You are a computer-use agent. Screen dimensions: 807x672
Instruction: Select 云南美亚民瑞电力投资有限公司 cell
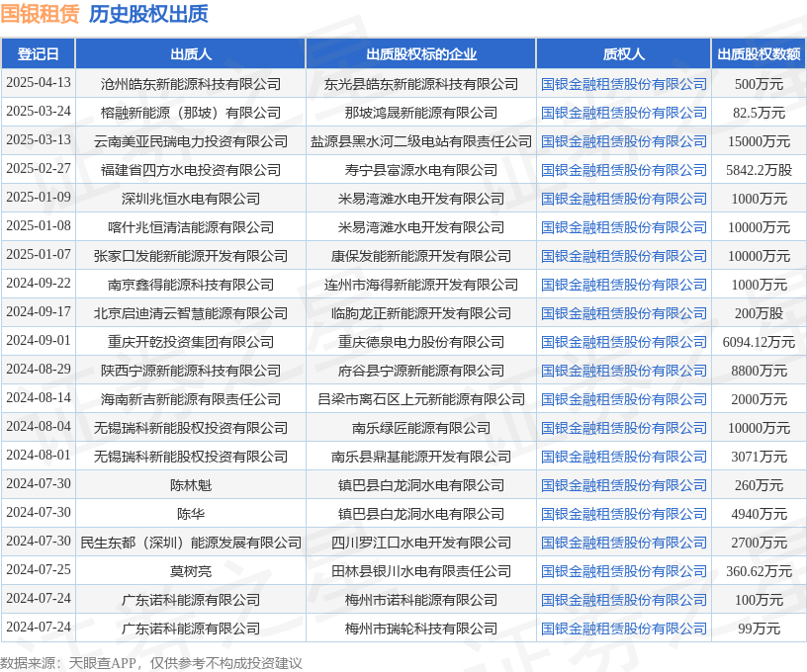pyautogui.click(x=191, y=141)
